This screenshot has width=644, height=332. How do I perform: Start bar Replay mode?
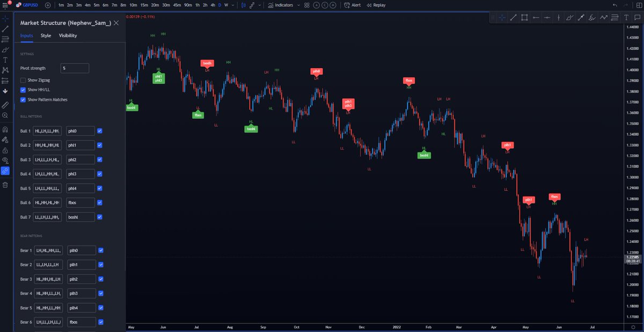(x=376, y=5)
